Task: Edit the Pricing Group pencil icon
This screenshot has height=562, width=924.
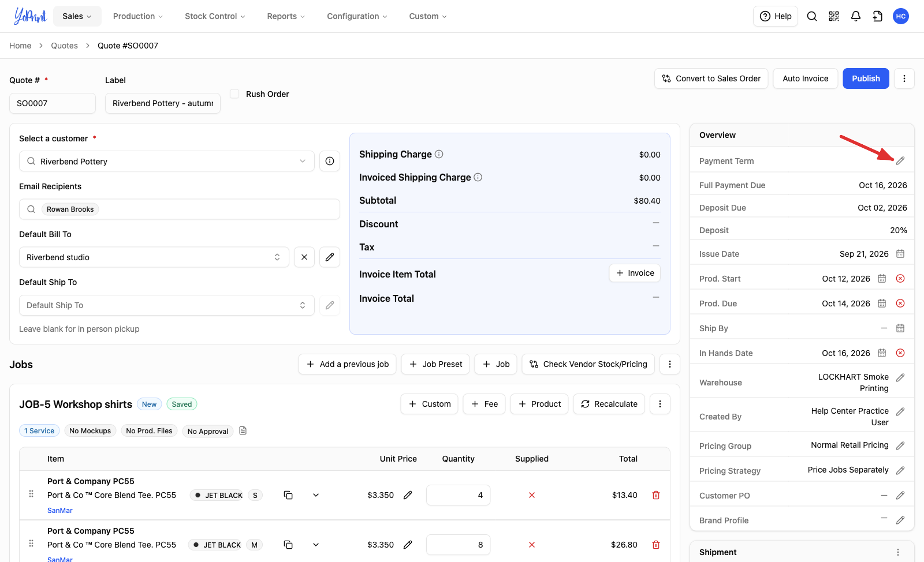Action: pos(900,445)
